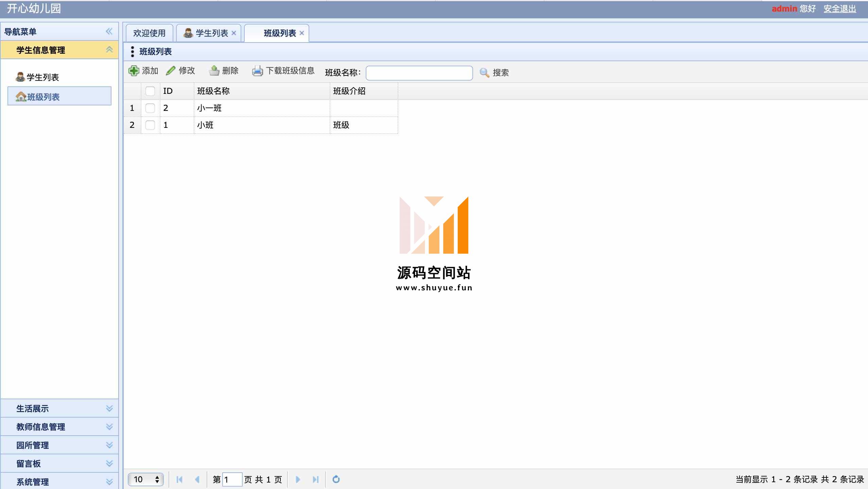Screen dimensions: 868x489
Task: Click the 班级名称 search input field
Action: coord(419,73)
